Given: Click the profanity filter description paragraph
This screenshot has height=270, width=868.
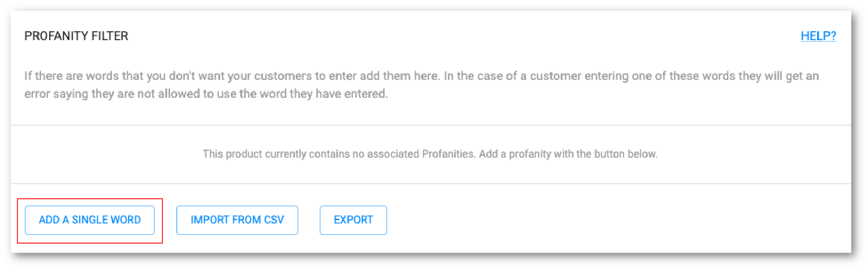Looking at the screenshot, I should click(x=422, y=85).
